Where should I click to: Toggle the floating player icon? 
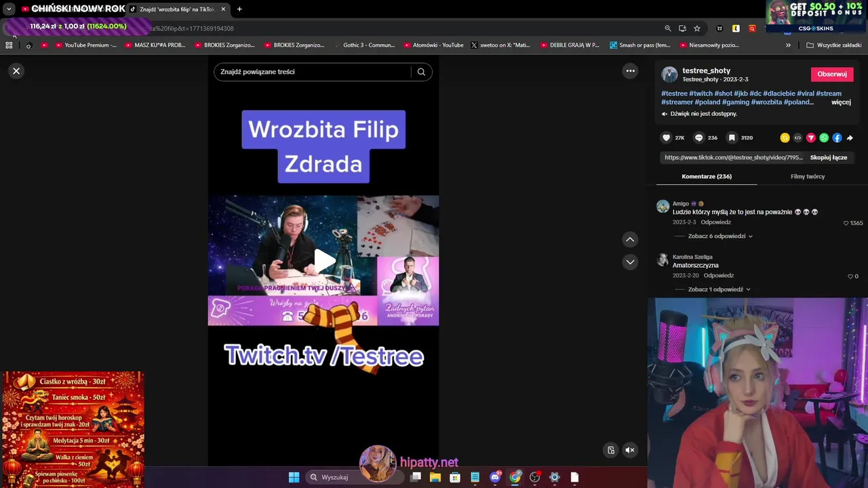[x=611, y=450]
